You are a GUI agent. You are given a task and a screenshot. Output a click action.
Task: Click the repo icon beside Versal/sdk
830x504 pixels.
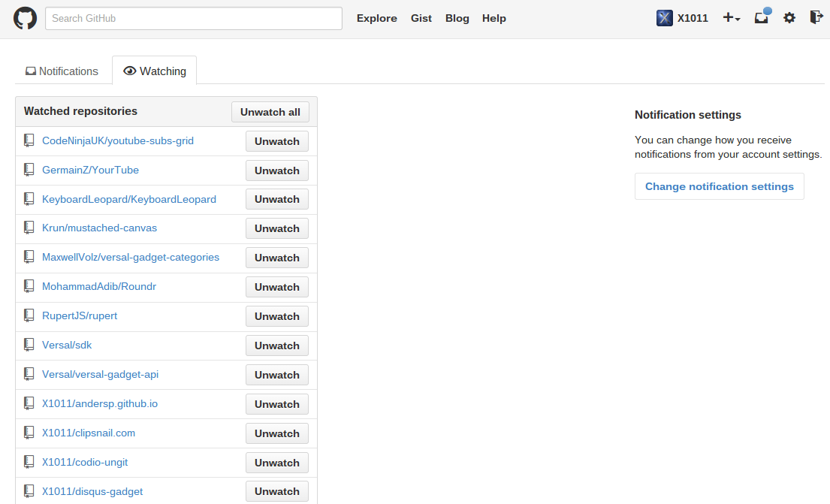click(x=29, y=345)
